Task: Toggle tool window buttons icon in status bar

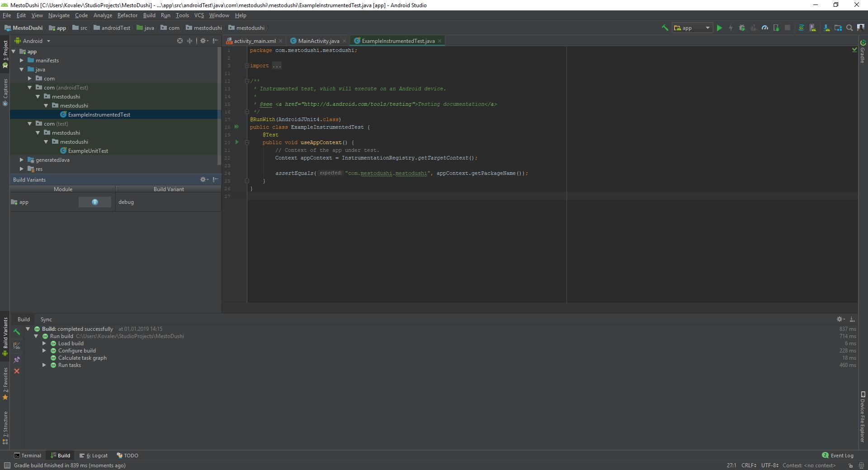Action: [7, 465]
